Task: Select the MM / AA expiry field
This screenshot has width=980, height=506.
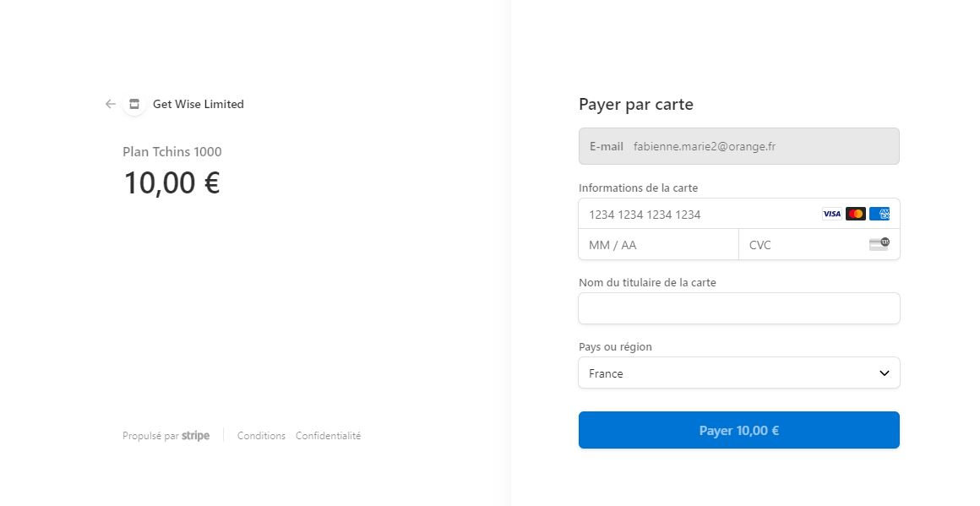Action: click(x=658, y=245)
